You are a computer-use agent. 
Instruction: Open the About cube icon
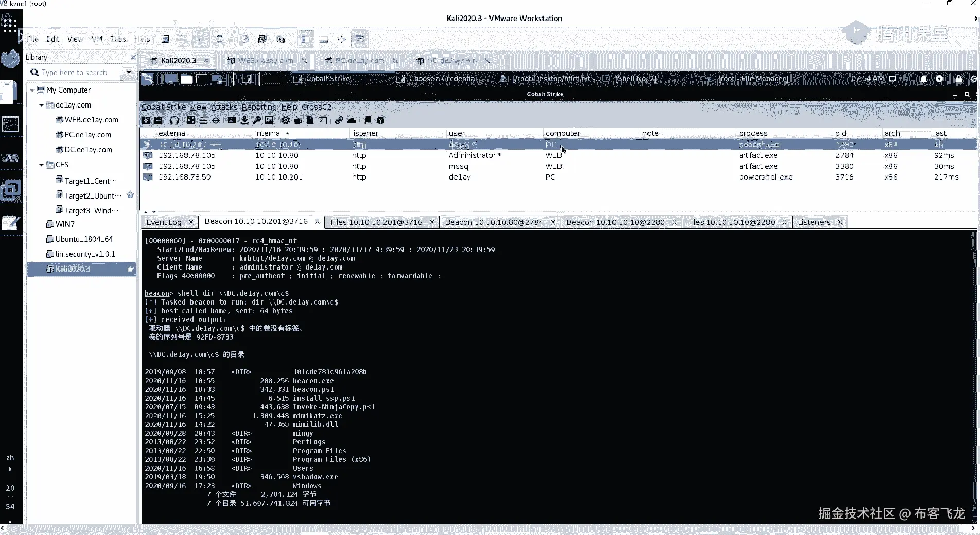(381, 120)
